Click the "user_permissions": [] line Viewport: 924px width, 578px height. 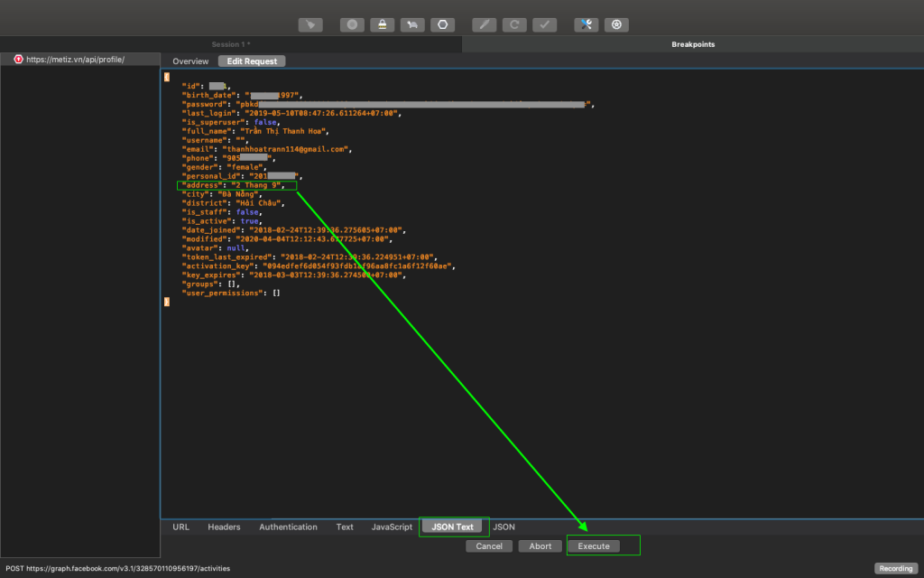point(231,293)
